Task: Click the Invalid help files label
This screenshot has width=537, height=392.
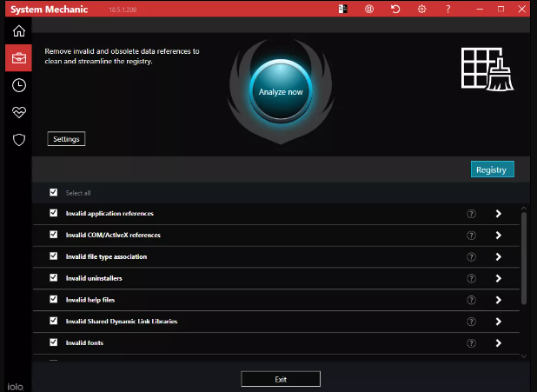Action: [x=90, y=300]
